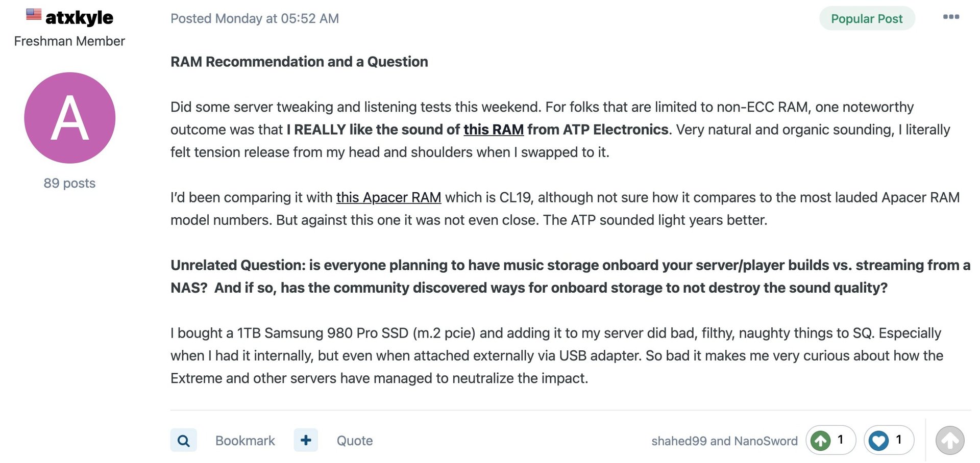Screen dimensions: 980x463
Task: Click the Bookmark button
Action: pos(245,441)
